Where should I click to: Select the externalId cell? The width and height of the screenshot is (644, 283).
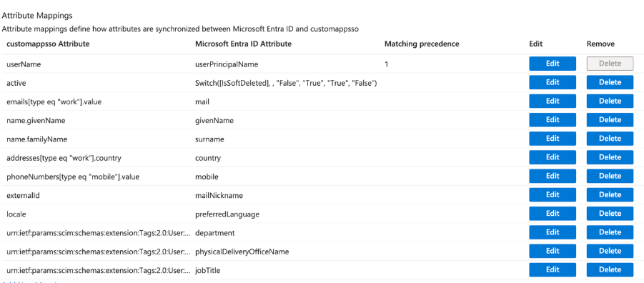point(23,196)
